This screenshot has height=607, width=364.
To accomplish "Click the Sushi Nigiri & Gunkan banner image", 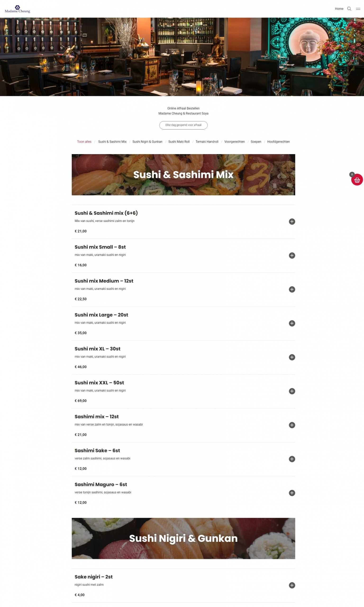I will pyautogui.click(x=183, y=538).
